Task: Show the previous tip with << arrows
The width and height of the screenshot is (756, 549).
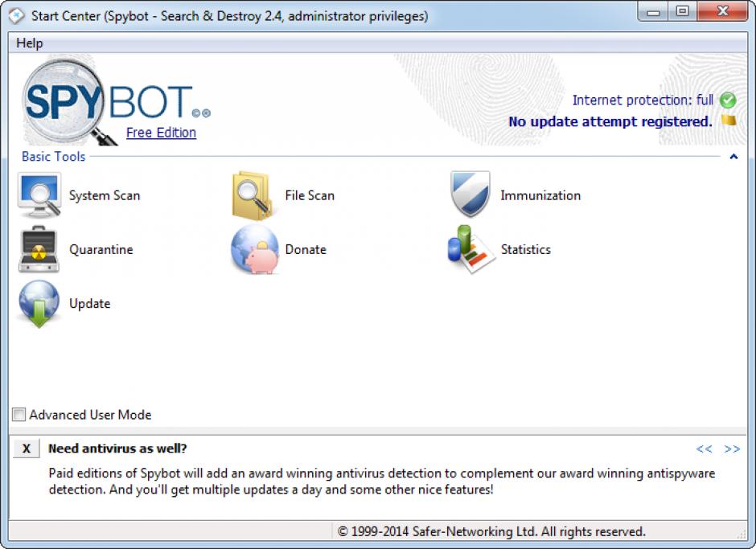Action: click(704, 449)
